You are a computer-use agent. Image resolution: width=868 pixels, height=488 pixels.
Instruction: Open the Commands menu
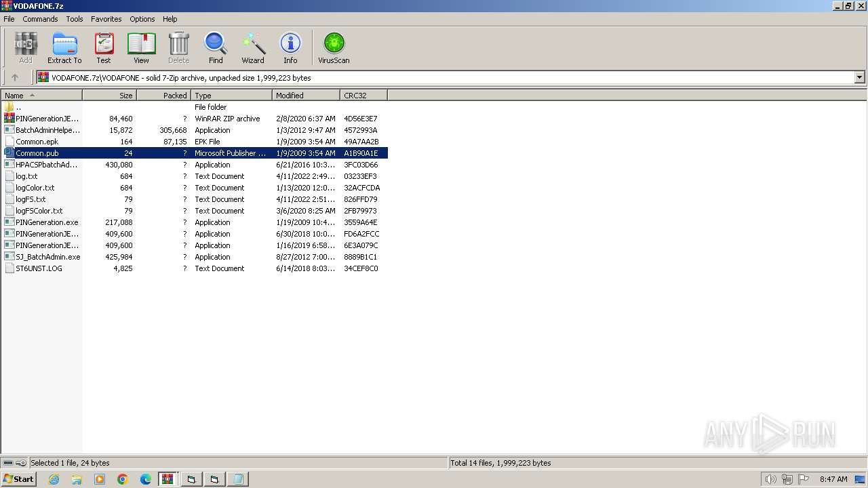[x=40, y=19]
